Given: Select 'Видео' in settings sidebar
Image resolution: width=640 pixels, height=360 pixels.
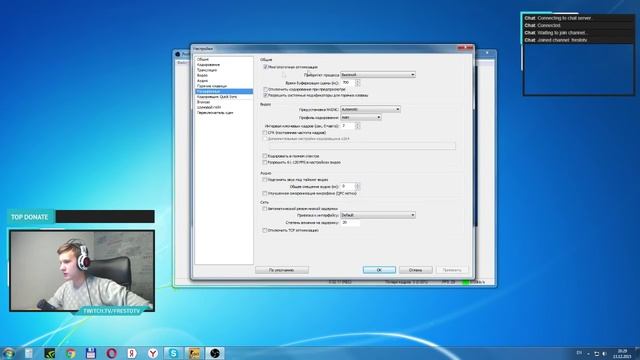Looking at the screenshot, I should click(x=202, y=76).
